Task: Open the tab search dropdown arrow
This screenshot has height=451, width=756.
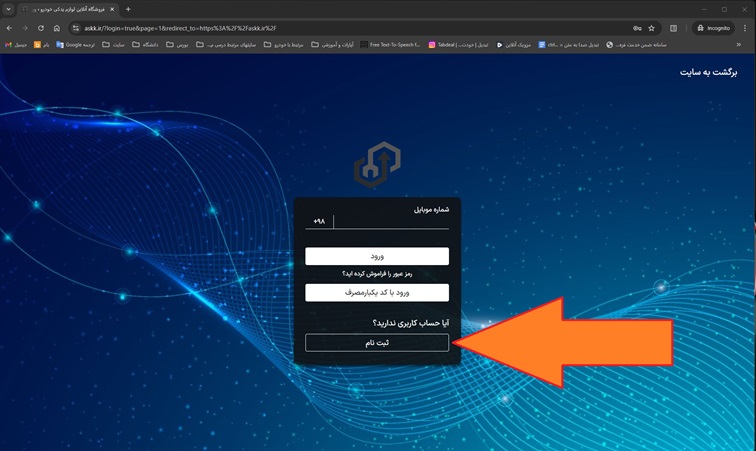Action: [9, 9]
